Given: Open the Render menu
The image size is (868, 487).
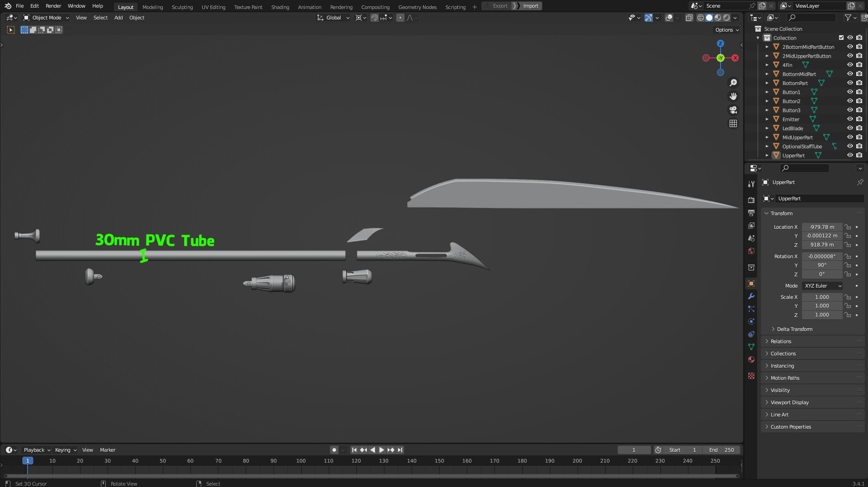Looking at the screenshot, I should [x=53, y=6].
